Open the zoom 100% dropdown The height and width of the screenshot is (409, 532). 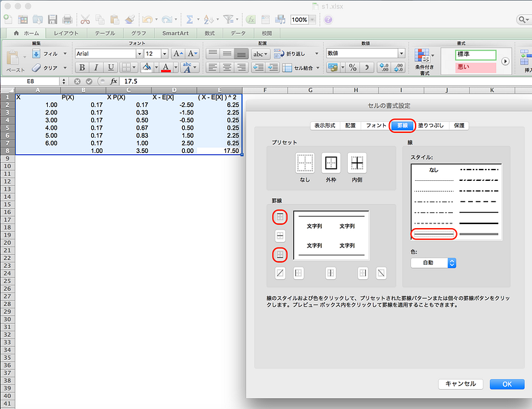pyautogui.click(x=313, y=20)
